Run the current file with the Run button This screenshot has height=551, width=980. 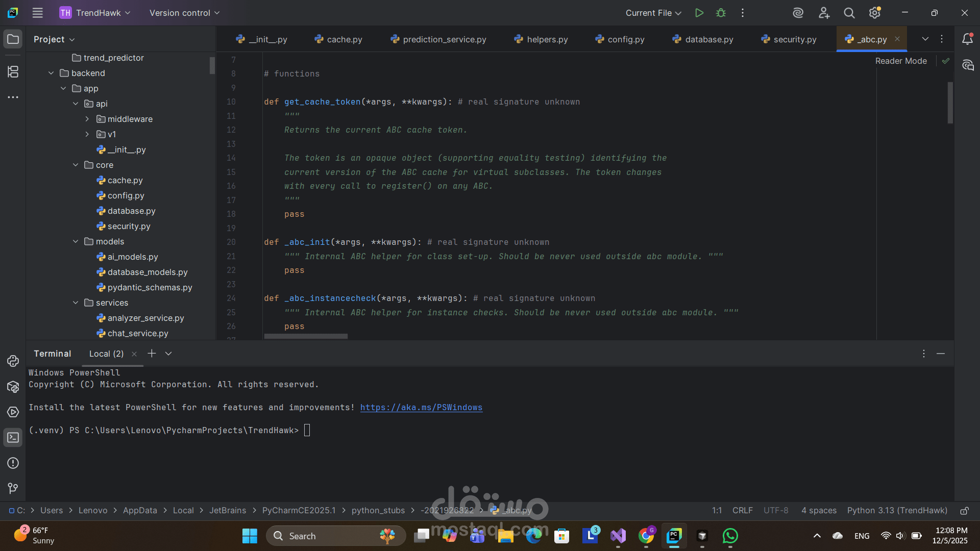coord(699,13)
